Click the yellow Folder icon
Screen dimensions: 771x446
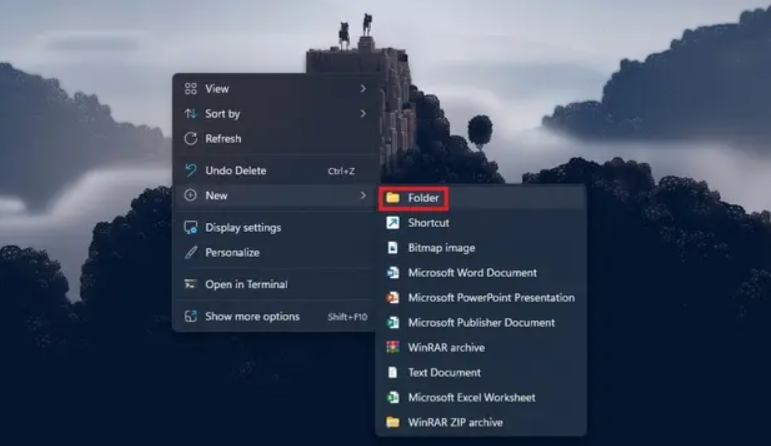tap(392, 198)
